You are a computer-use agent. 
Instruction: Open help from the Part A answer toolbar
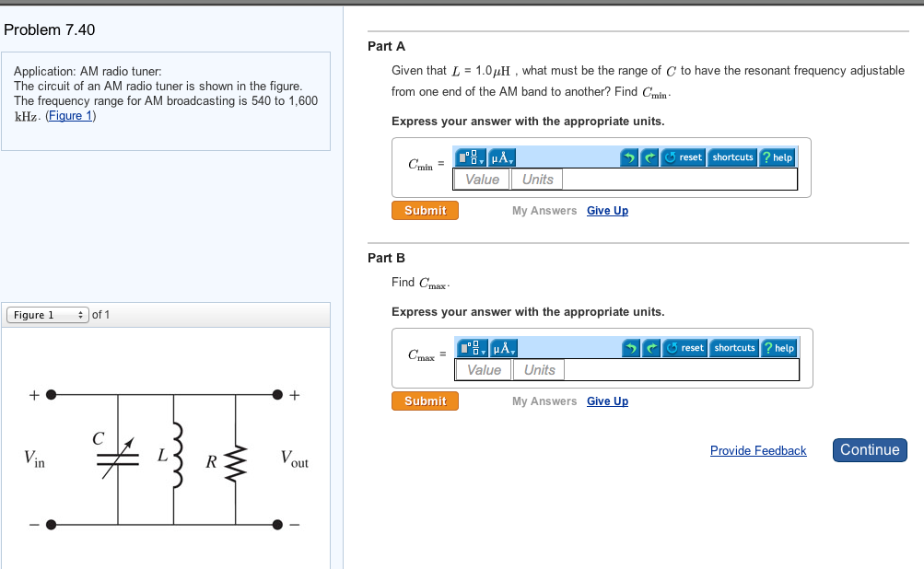(778, 157)
